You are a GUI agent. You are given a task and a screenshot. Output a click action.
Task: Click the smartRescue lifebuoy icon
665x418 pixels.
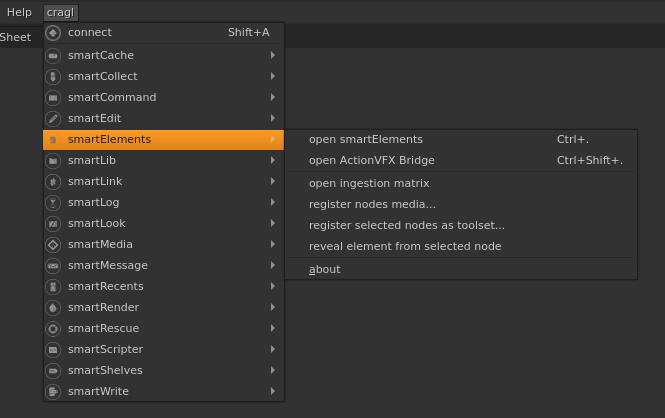(53, 329)
